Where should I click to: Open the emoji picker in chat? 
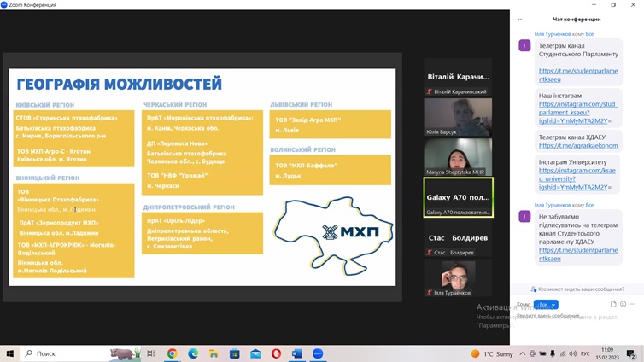623,304
